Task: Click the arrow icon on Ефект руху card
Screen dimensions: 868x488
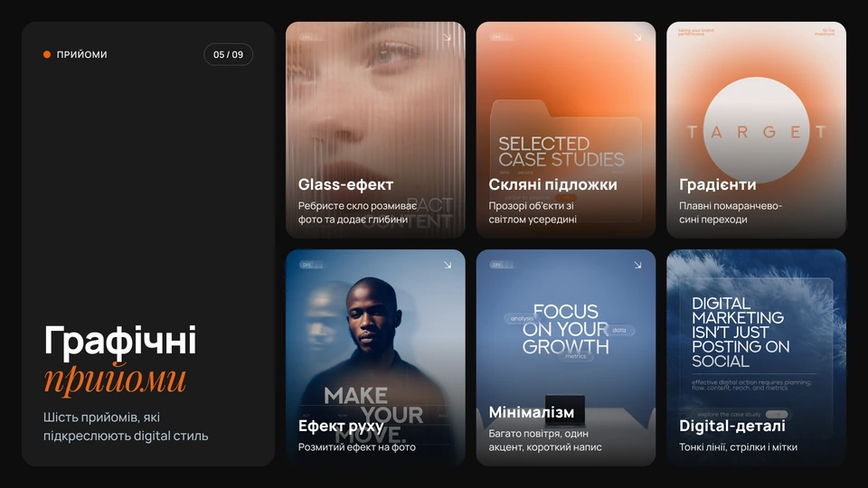Action: [x=448, y=265]
